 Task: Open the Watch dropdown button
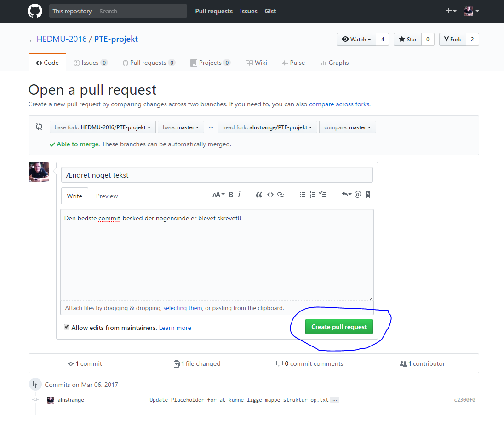(356, 39)
